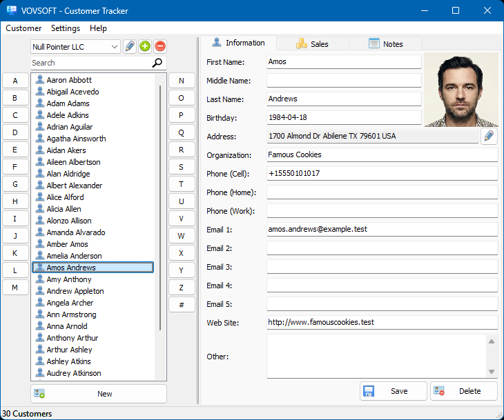
Task: Open the Notes tab
Action: point(385,43)
